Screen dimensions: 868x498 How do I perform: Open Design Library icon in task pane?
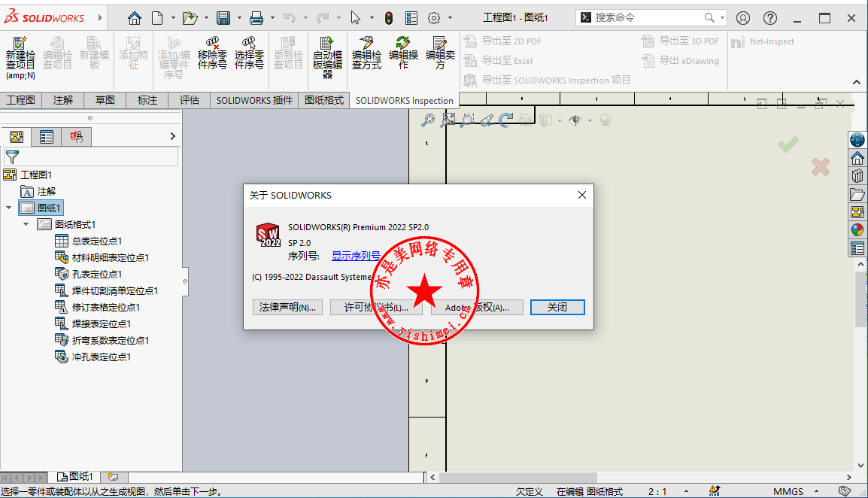tap(857, 176)
